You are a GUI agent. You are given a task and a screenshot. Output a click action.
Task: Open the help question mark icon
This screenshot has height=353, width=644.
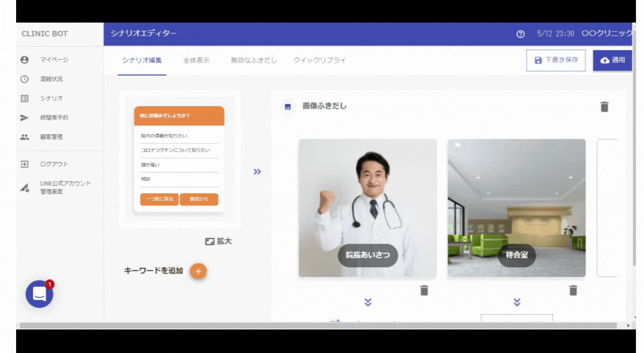coord(520,34)
